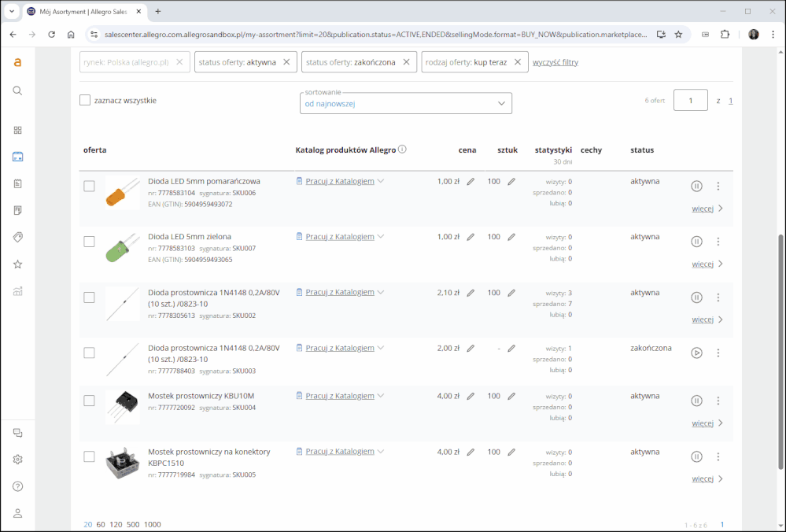
Task: Open the orange LED product thumbnail
Action: coord(123,192)
